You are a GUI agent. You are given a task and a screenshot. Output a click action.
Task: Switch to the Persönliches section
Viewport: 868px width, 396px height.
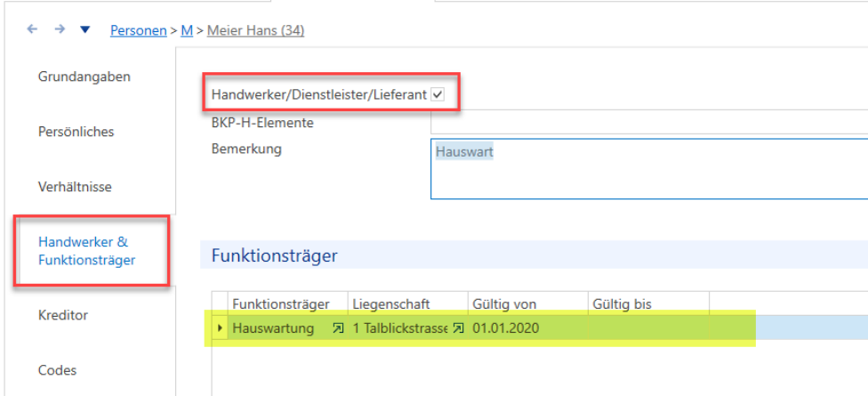pos(76,132)
